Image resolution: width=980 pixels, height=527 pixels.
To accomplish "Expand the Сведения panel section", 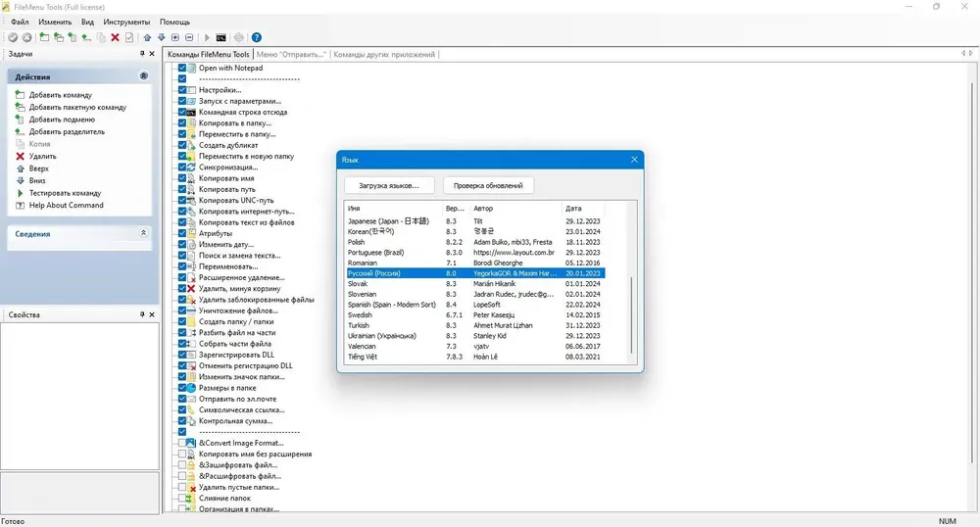I will pyautogui.click(x=144, y=233).
